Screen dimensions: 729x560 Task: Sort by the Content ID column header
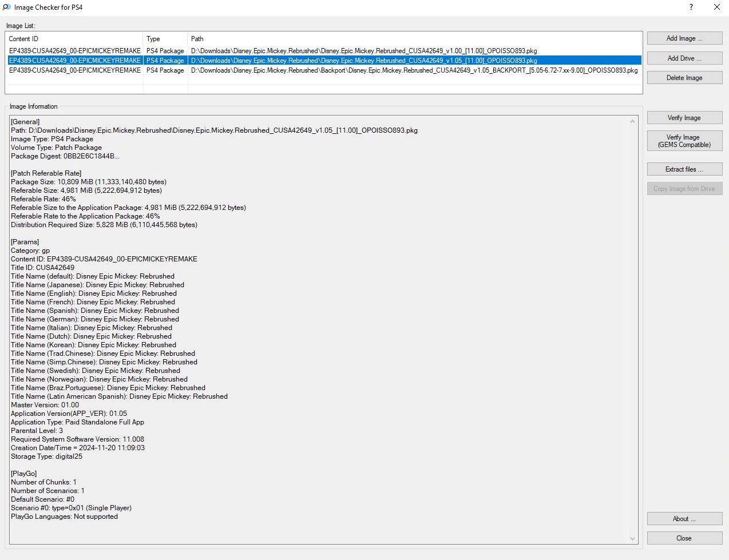pyautogui.click(x=74, y=39)
